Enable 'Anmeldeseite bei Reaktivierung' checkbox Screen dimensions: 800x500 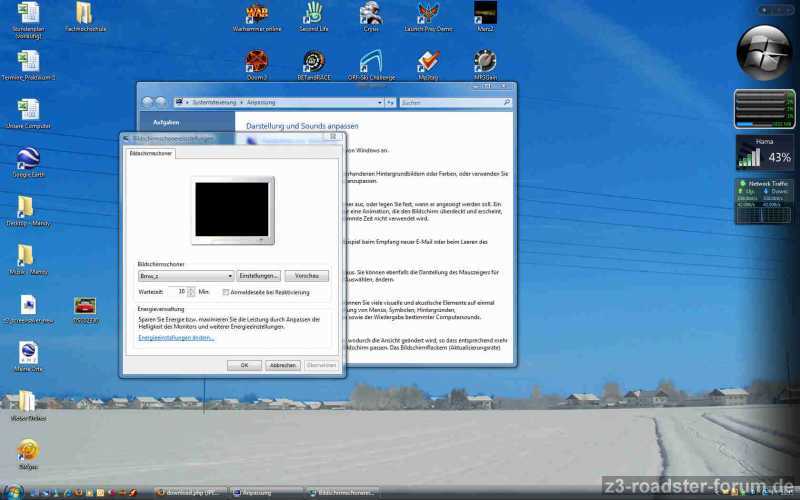(x=226, y=292)
